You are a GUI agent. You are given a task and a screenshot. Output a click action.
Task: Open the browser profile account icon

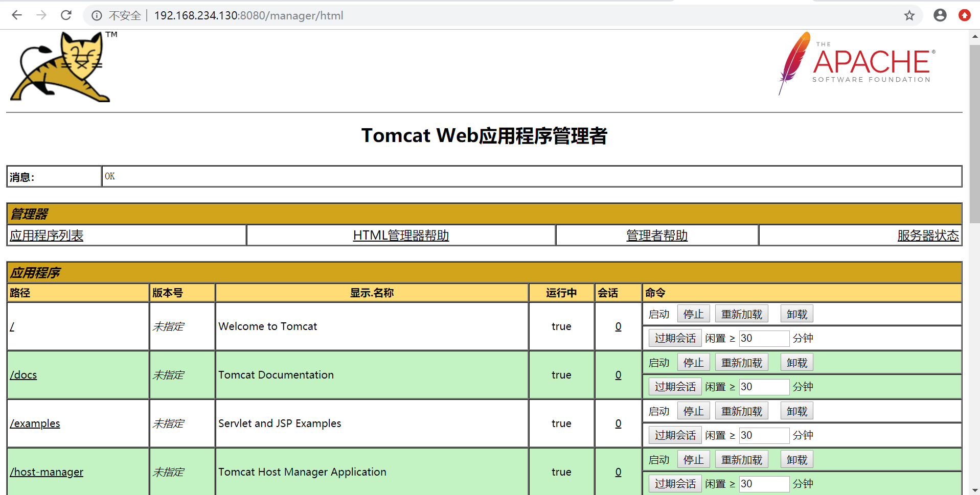tap(940, 15)
